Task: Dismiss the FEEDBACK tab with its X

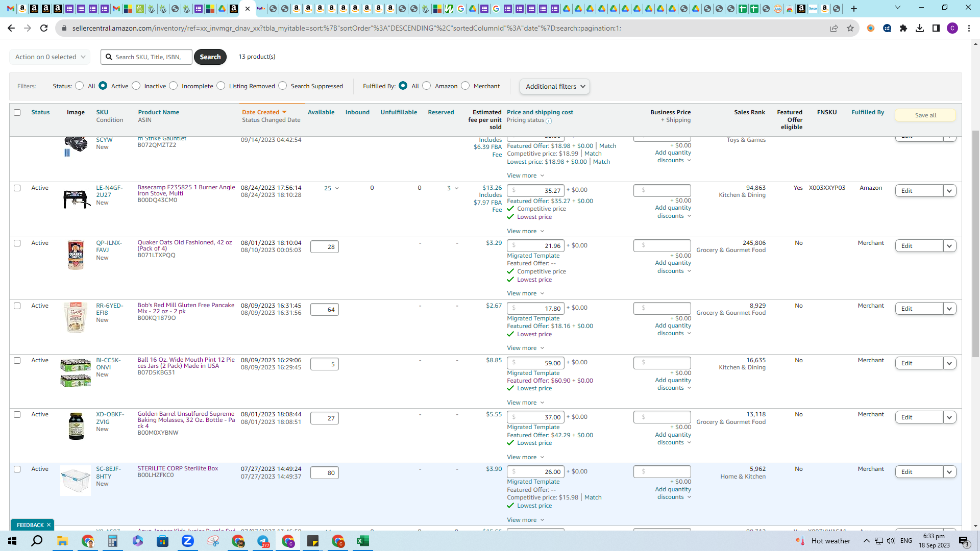Action: [48, 525]
